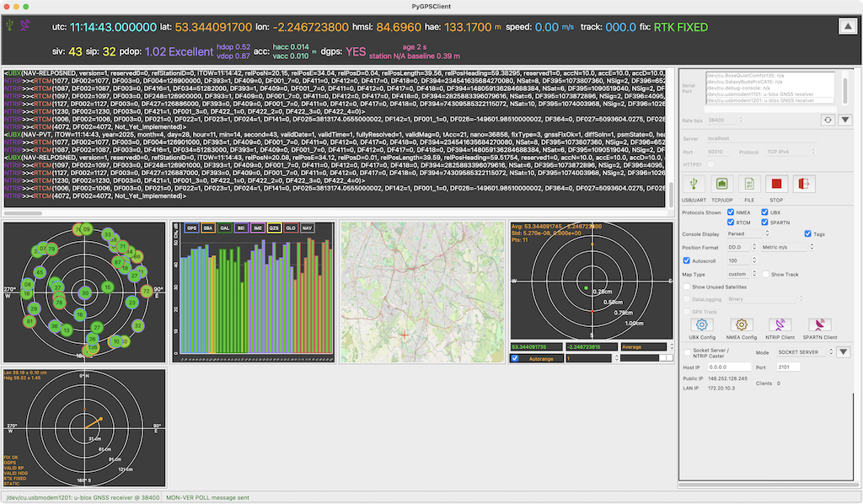This screenshot has width=863, height=504.
Task: Click the Host IP input field
Action: (729, 367)
